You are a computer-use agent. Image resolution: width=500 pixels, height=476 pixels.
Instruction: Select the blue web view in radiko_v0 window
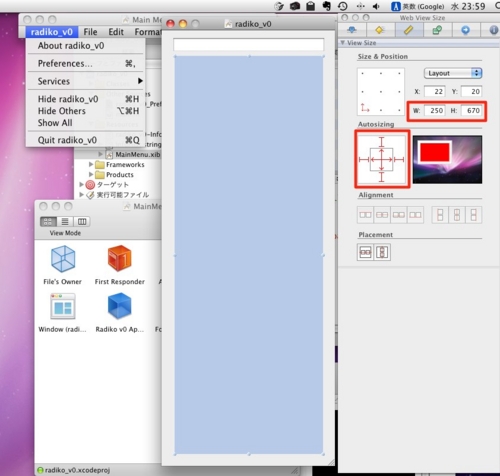coord(249,255)
